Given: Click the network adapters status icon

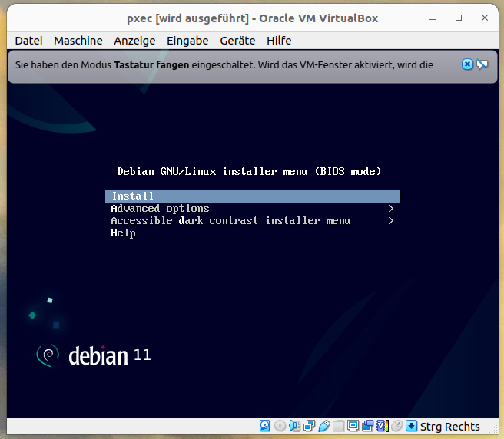Looking at the screenshot, I should pyautogui.click(x=309, y=426).
